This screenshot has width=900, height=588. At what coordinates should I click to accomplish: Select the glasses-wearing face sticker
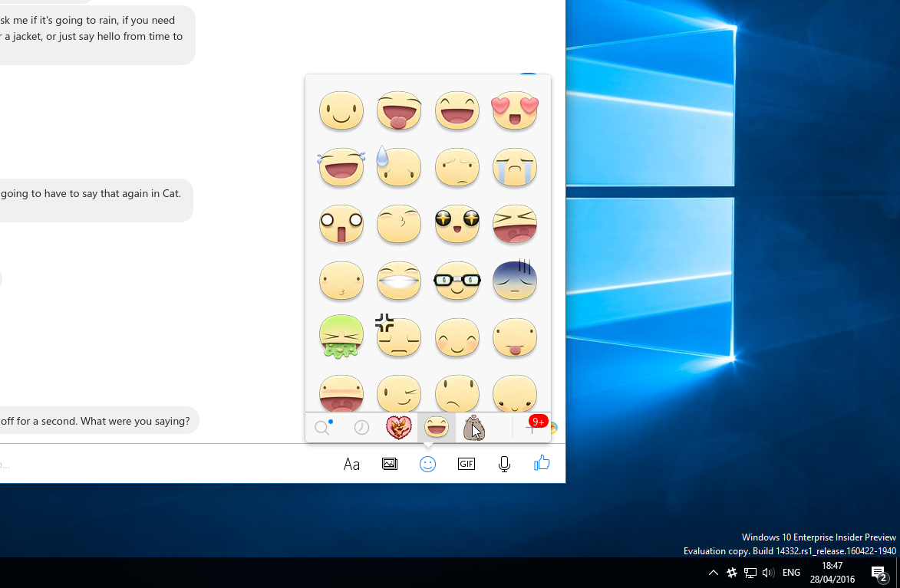(457, 281)
